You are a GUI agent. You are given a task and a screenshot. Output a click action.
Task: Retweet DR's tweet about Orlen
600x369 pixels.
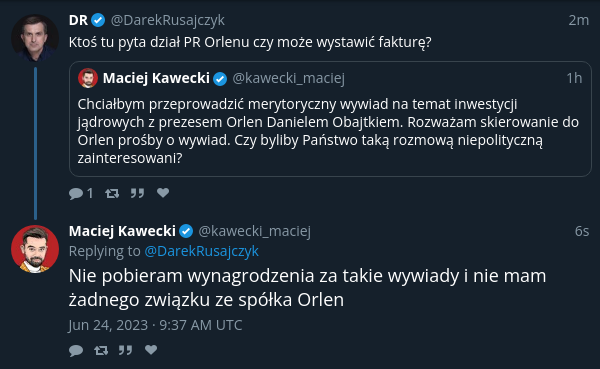click(x=112, y=193)
